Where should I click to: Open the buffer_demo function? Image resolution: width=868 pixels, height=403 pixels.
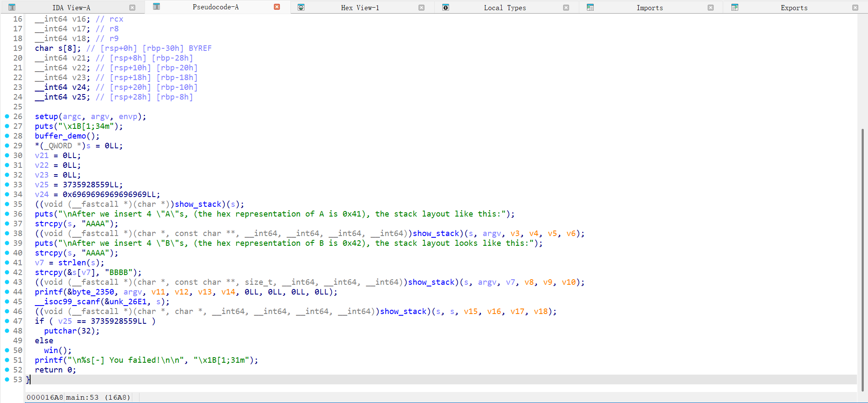point(60,136)
